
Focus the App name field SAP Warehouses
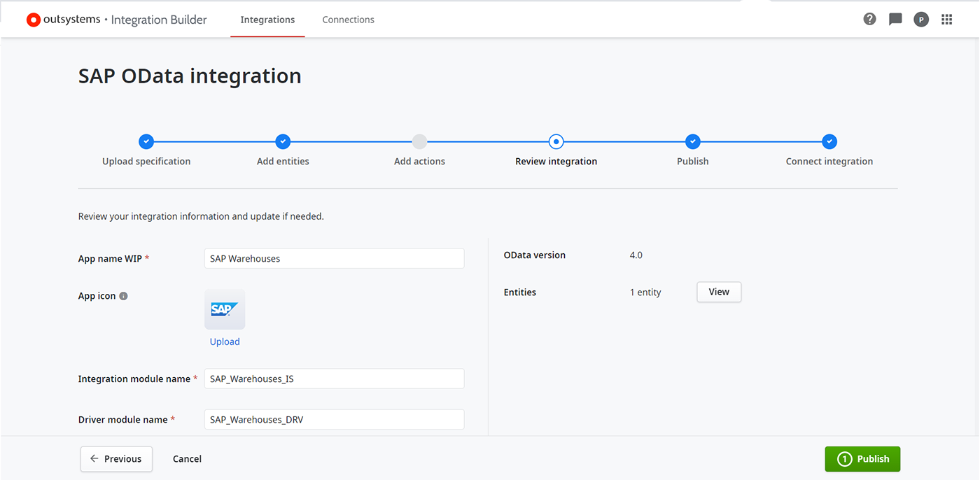click(335, 258)
